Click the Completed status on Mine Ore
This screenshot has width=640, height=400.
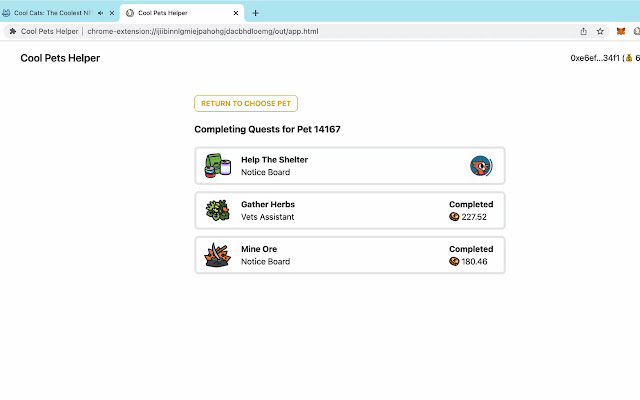[x=471, y=249]
